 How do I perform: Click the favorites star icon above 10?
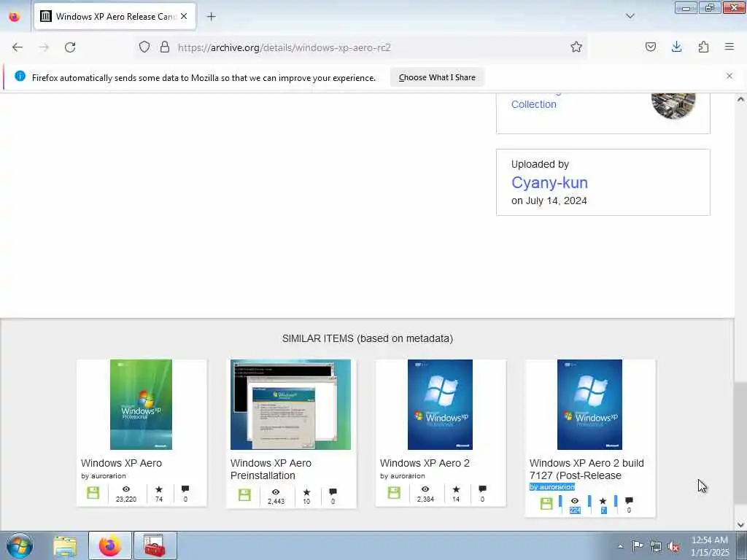tap(306, 492)
